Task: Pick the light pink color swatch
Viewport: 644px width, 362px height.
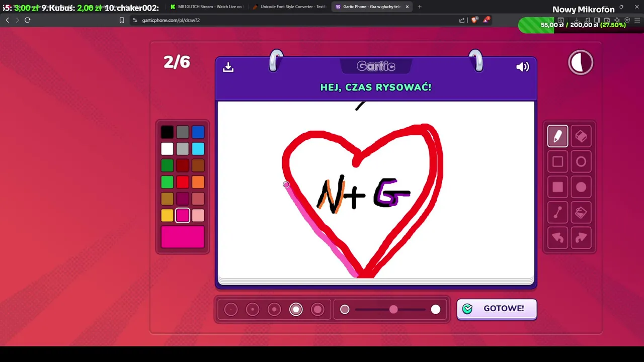Action: coord(198,215)
